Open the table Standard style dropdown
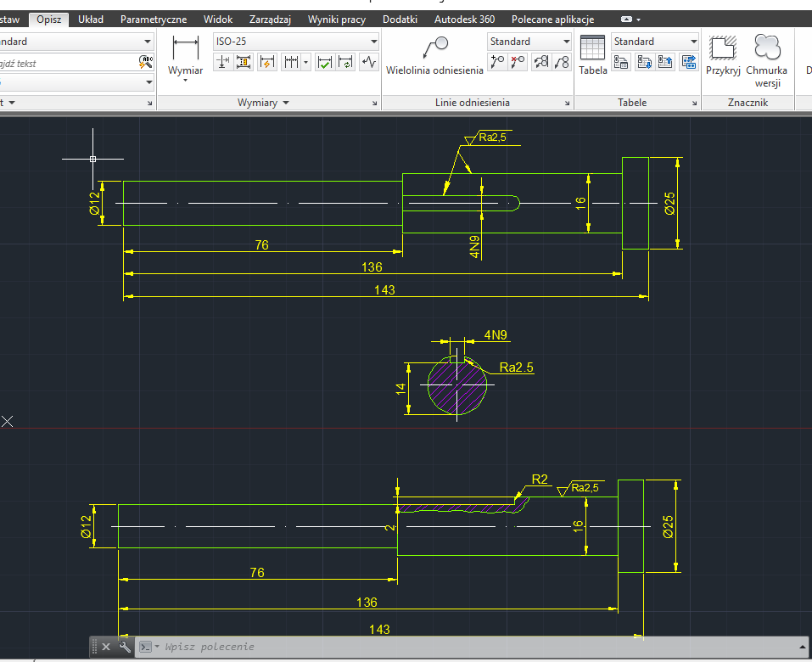Viewport: 812px width, 662px height. (x=655, y=42)
